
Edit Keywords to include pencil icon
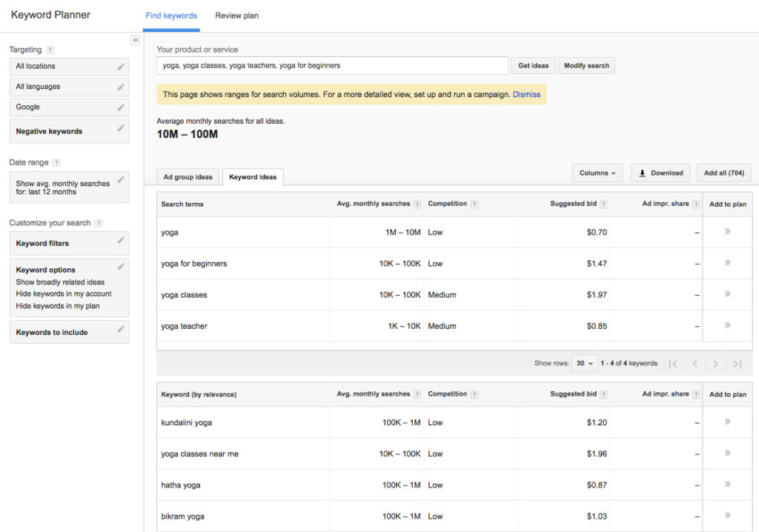pyautogui.click(x=121, y=329)
